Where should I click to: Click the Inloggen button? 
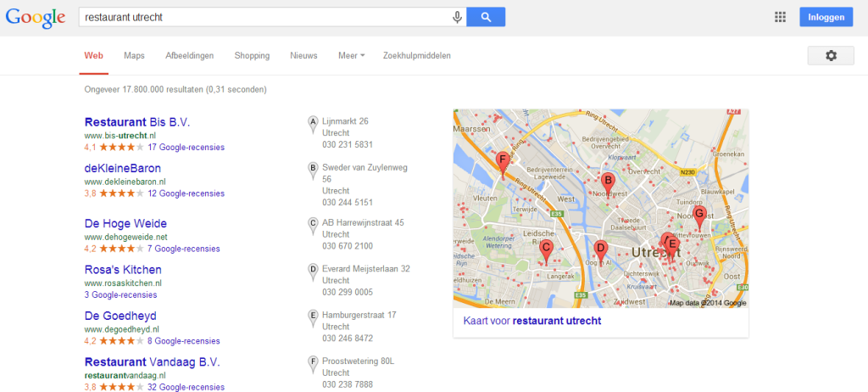click(x=826, y=17)
